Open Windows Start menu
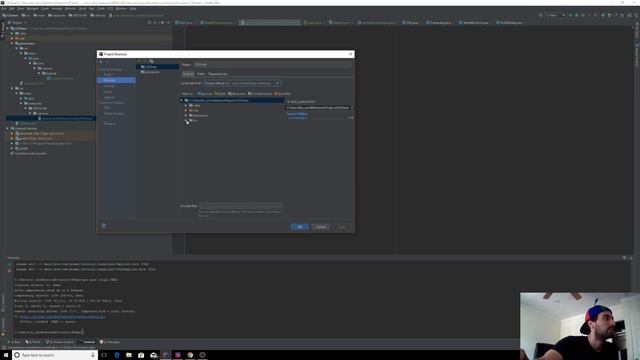640x360 pixels. point(6,355)
